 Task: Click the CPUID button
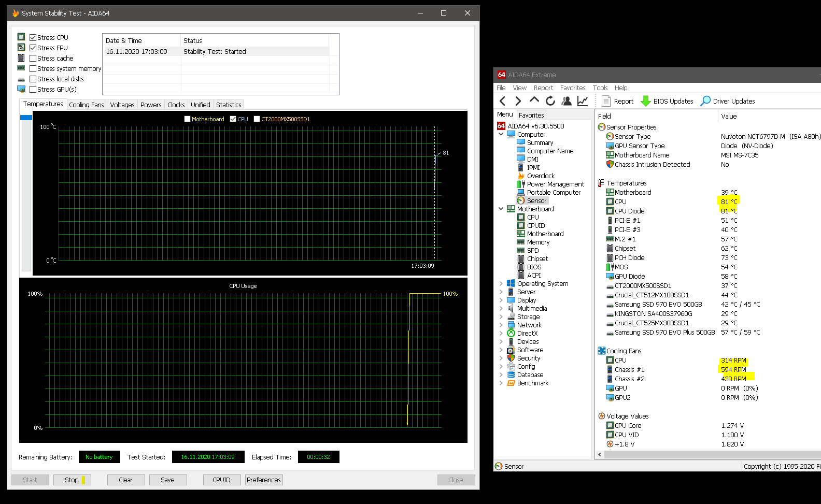coord(222,480)
